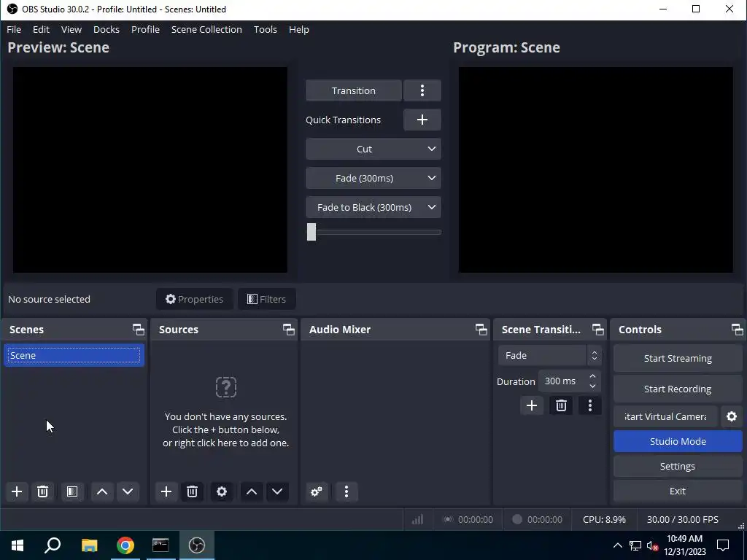
Task: Click the Transition button
Action: 354,90
